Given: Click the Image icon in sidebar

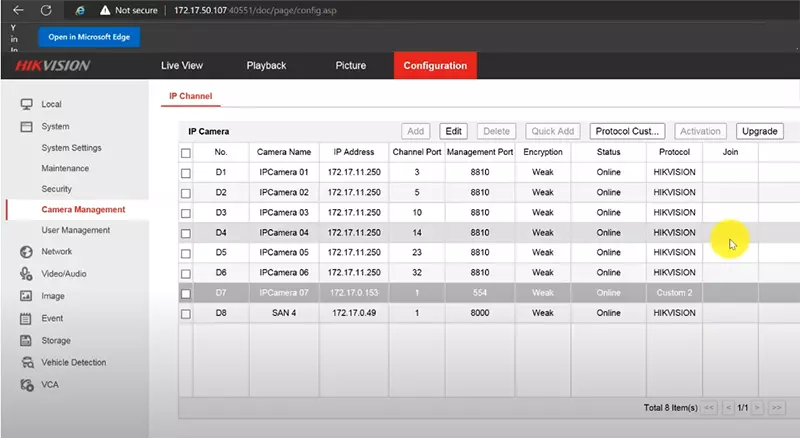Looking at the screenshot, I should (26, 296).
